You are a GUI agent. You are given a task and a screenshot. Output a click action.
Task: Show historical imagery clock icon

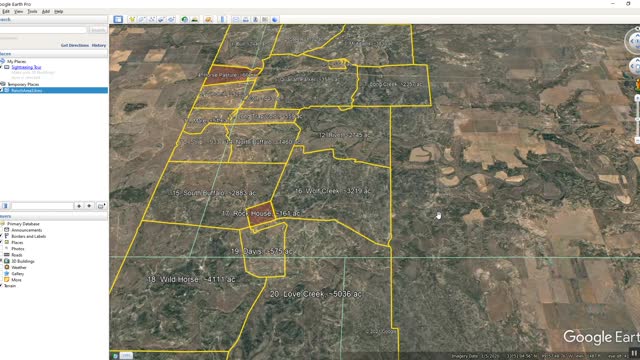click(x=184, y=19)
